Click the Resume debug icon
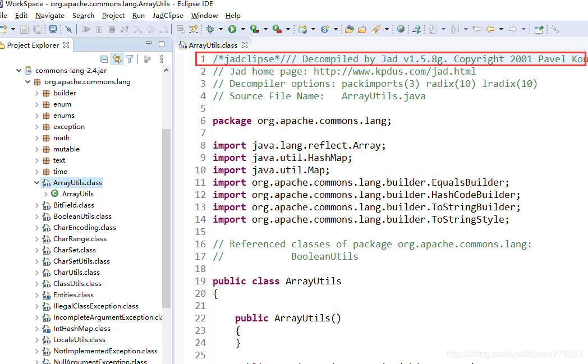The height and width of the screenshot is (364, 588). tap(86, 29)
